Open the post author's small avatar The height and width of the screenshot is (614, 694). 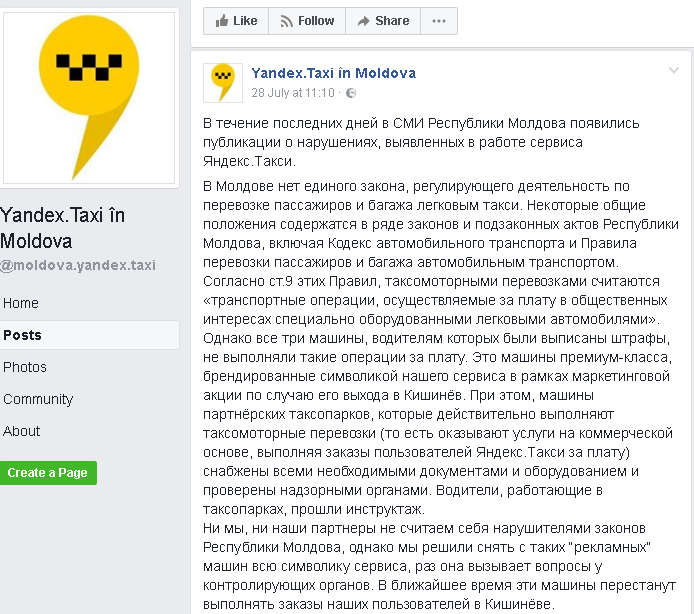[x=223, y=83]
